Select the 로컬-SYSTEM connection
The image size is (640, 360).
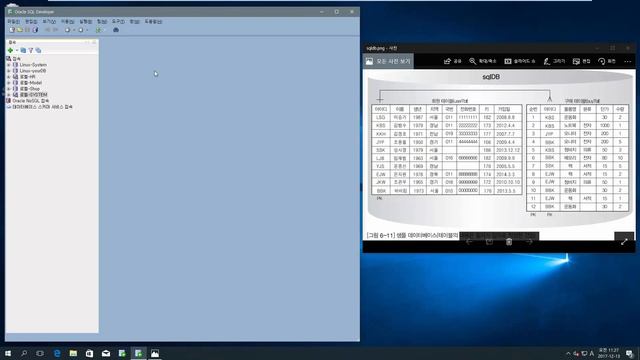pos(33,95)
